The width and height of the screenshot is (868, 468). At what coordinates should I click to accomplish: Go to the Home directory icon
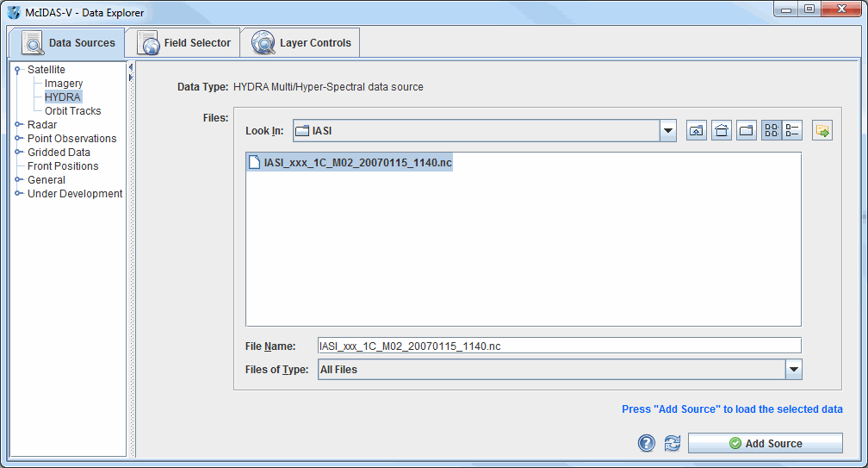click(722, 131)
